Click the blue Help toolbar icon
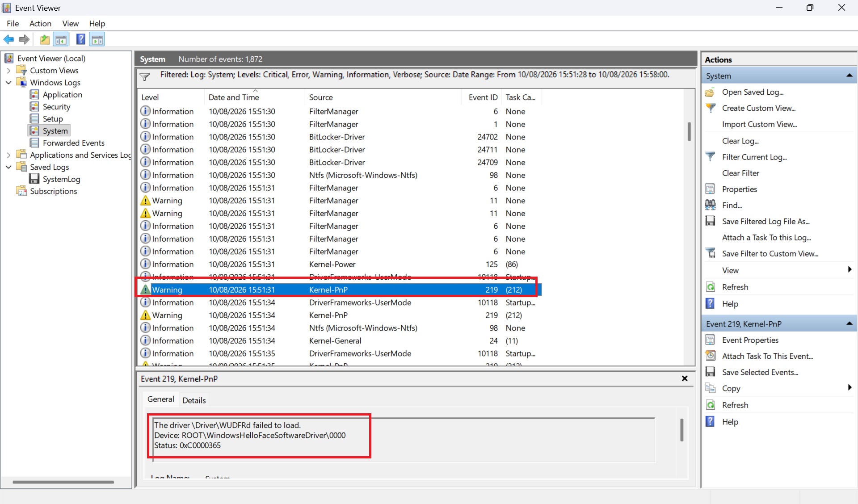Image resolution: width=858 pixels, height=504 pixels. tap(81, 39)
